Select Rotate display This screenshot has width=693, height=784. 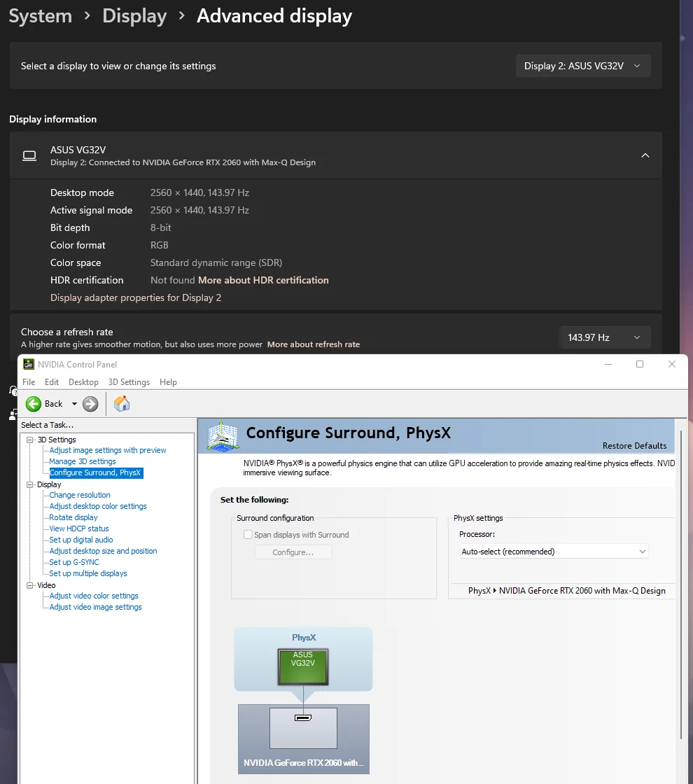73,517
